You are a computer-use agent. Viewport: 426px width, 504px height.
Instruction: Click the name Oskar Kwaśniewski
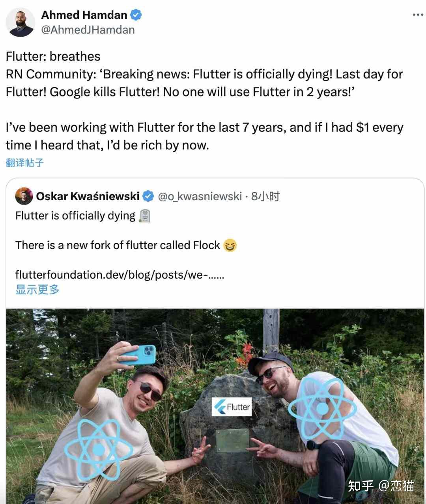(x=89, y=195)
